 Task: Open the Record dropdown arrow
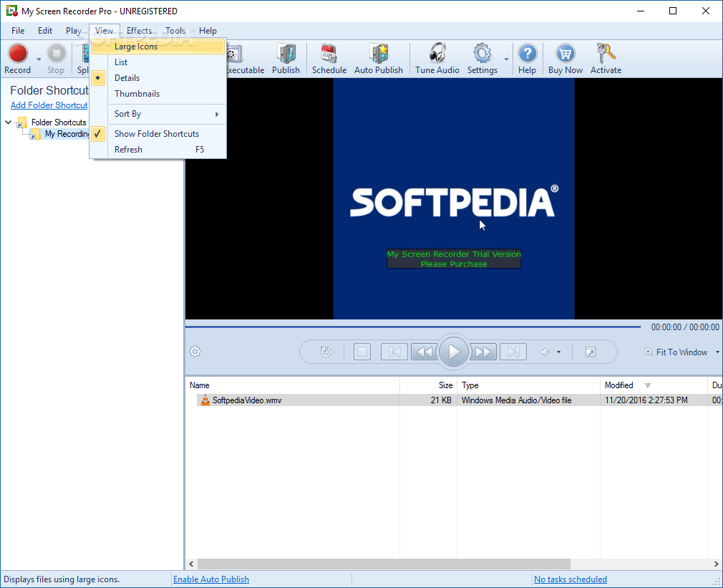[x=39, y=59]
